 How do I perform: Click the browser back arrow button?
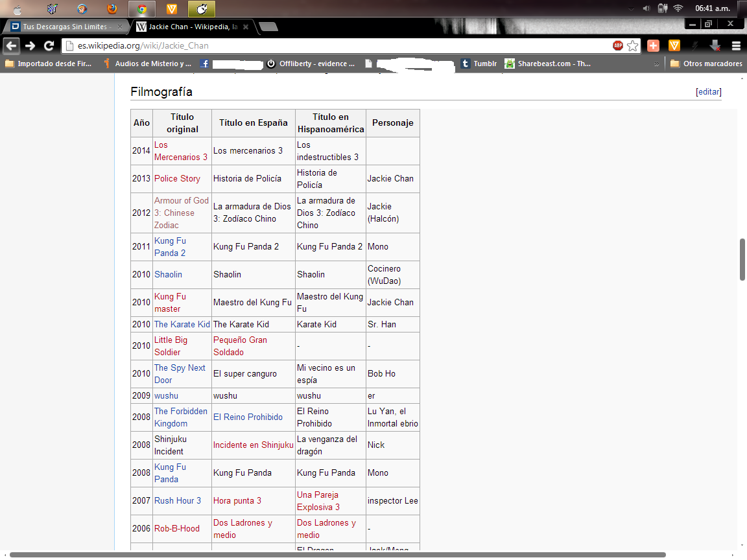pos(11,45)
